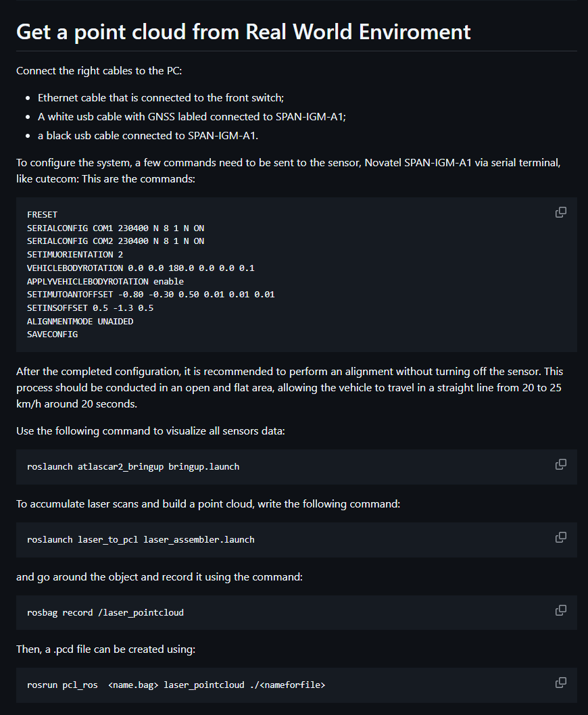Click the SERIALCONFIG COM1 line
This screenshot has width=588, height=715.
click(116, 228)
